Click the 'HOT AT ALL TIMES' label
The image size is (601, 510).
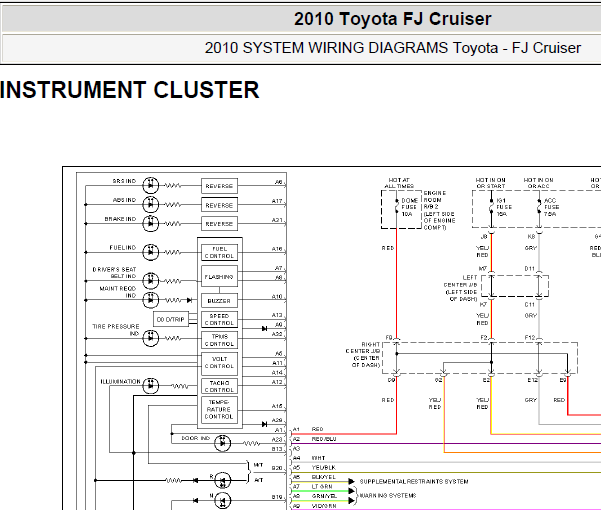coord(399,183)
